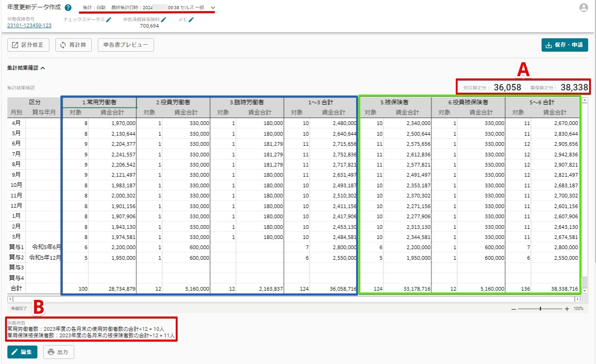Click the 区分修正 button

[29, 45]
